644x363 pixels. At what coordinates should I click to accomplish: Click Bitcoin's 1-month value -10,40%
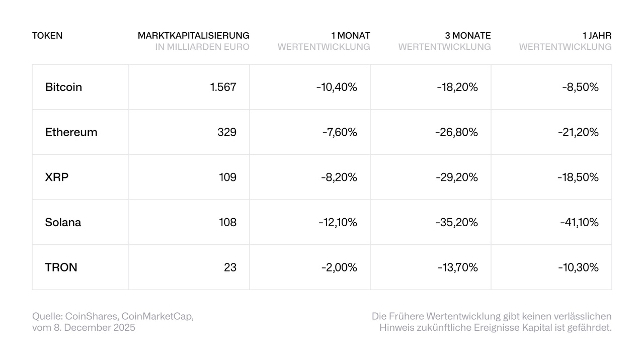pyautogui.click(x=337, y=87)
